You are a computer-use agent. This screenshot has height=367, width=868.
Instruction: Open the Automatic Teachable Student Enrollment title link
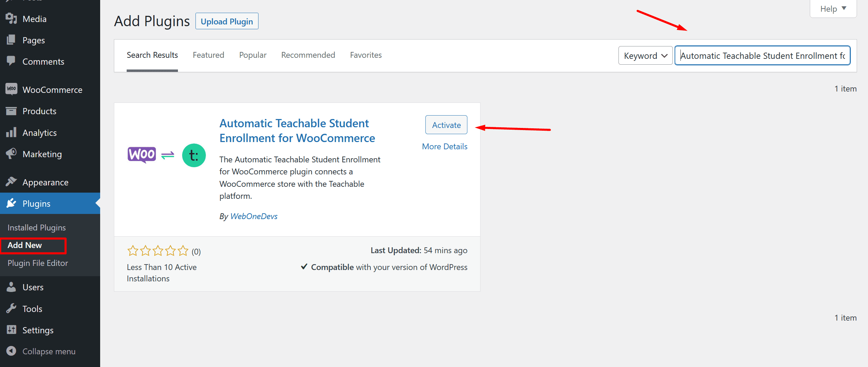click(297, 131)
